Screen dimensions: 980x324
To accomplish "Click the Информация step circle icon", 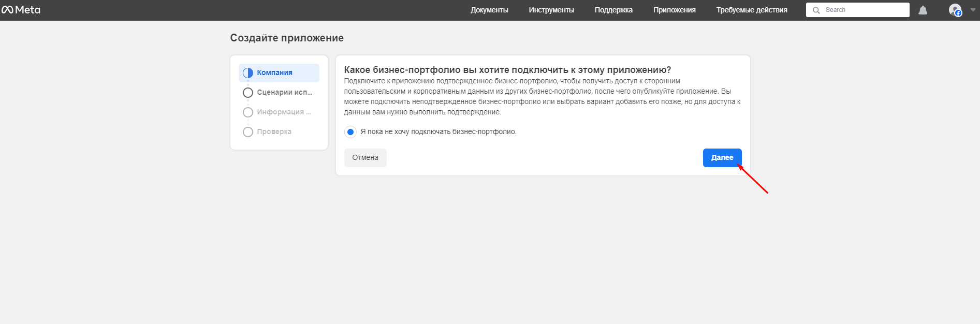I will 248,112.
